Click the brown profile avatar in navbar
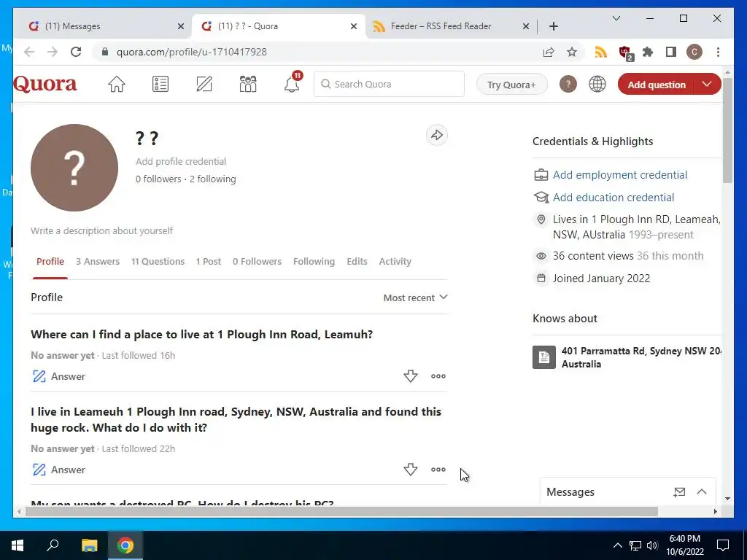 click(568, 85)
